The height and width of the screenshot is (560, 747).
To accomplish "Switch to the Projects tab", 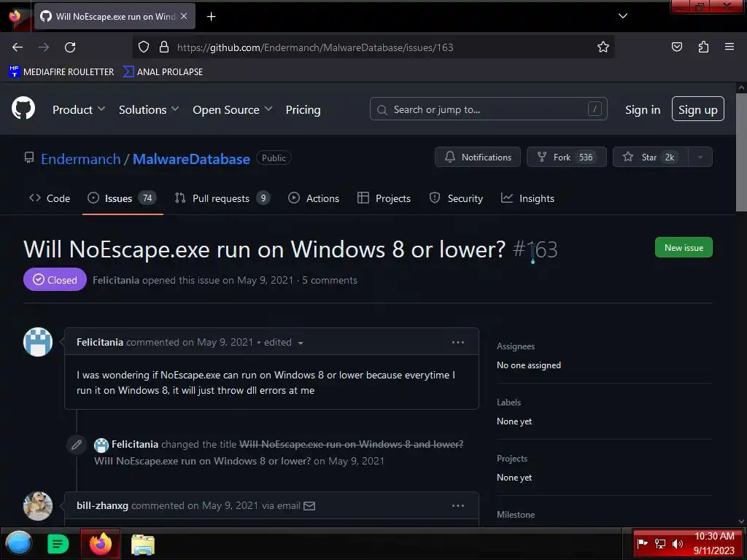I will pos(384,198).
